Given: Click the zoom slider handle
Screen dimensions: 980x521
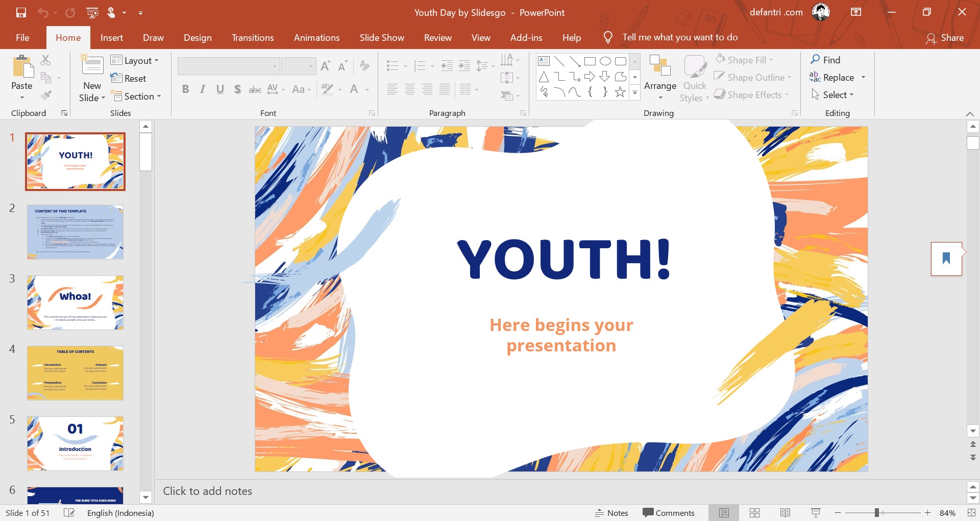Looking at the screenshot, I should [876, 512].
